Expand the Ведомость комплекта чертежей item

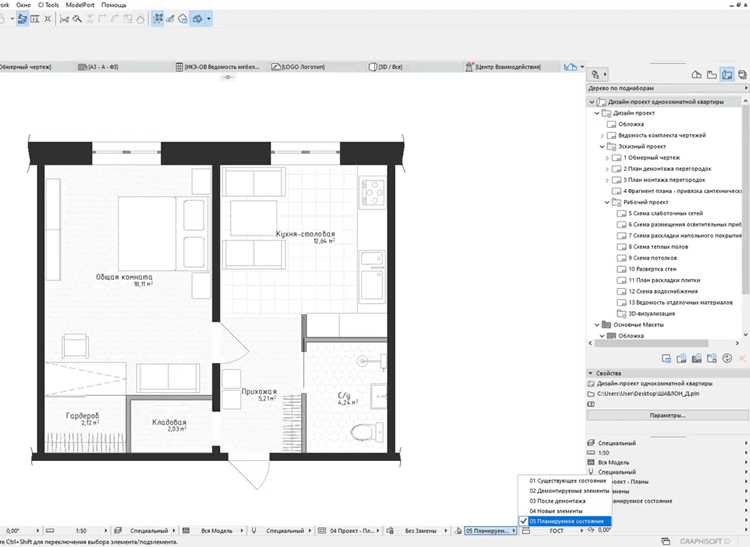602,136
